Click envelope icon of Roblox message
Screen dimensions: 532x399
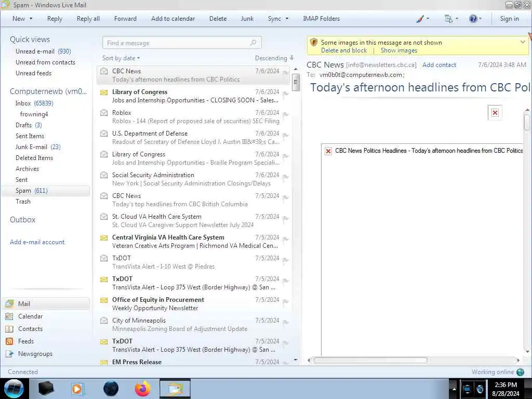coord(104,113)
